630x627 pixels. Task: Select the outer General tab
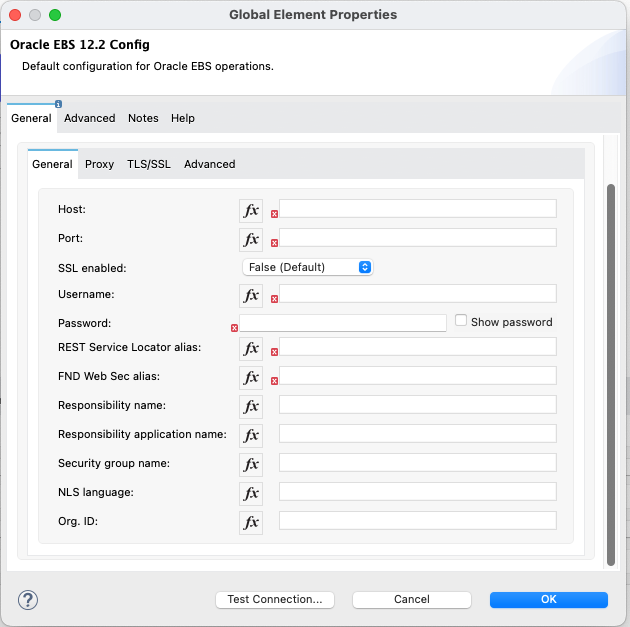click(31, 118)
